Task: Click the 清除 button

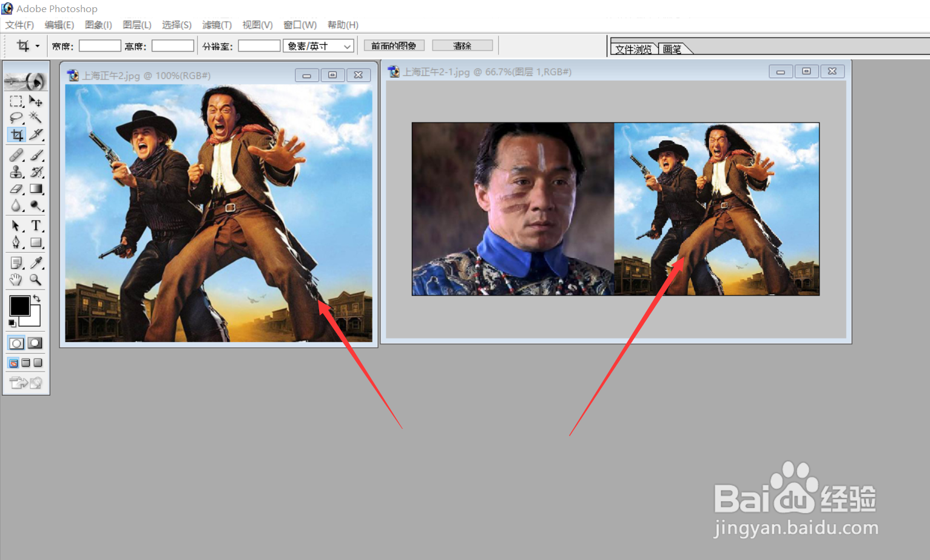Action: 462,46
